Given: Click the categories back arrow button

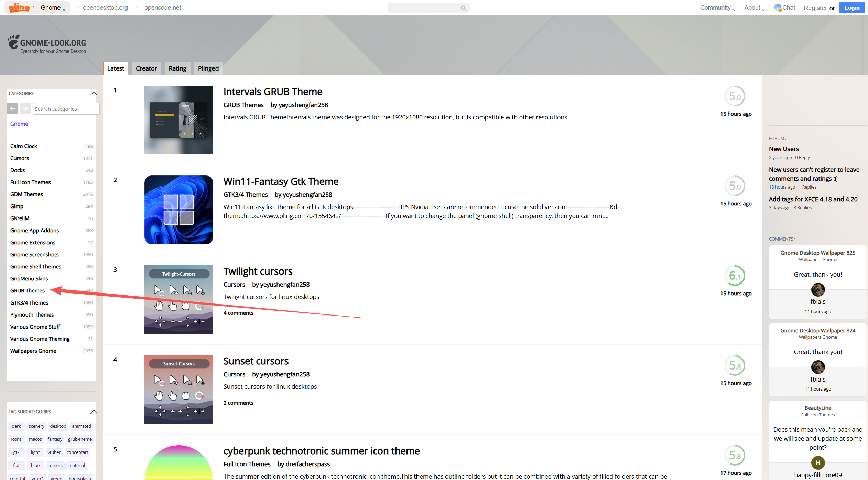Looking at the screenshot, I should 12,109.
